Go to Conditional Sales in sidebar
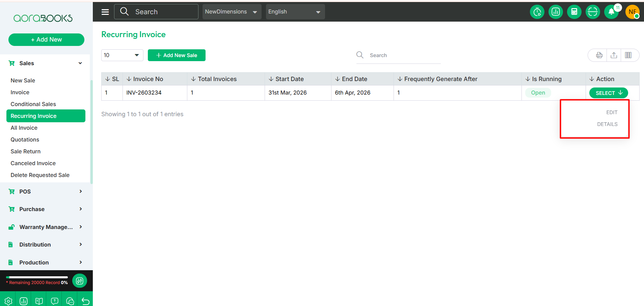The height and width of the screenshot is (306, 644). tap(33, 104)
